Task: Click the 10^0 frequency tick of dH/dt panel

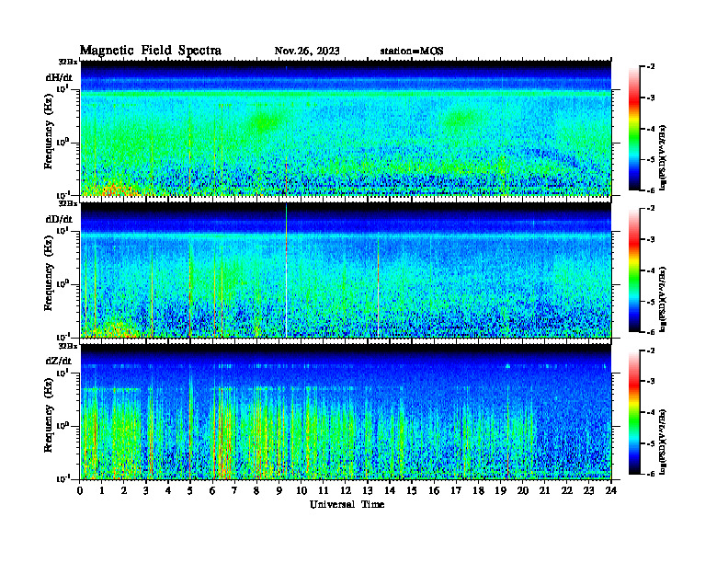Action: pyautogui.click(x=63, y=143)
